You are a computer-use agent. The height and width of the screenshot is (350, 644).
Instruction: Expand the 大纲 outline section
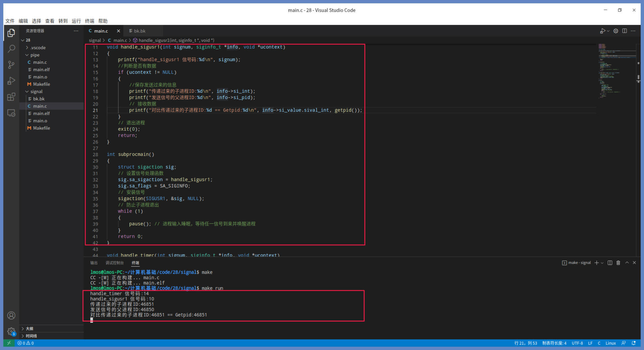[x=30, y=329]
